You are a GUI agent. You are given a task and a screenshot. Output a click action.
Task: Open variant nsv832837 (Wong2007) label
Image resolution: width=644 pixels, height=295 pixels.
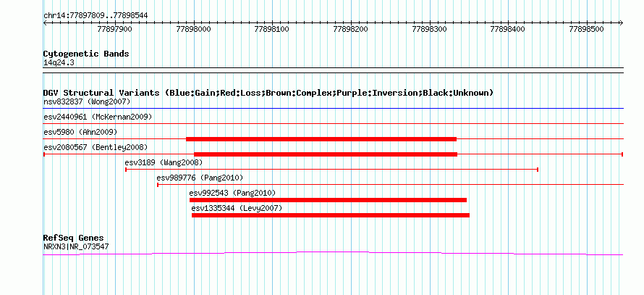(87, 101)
